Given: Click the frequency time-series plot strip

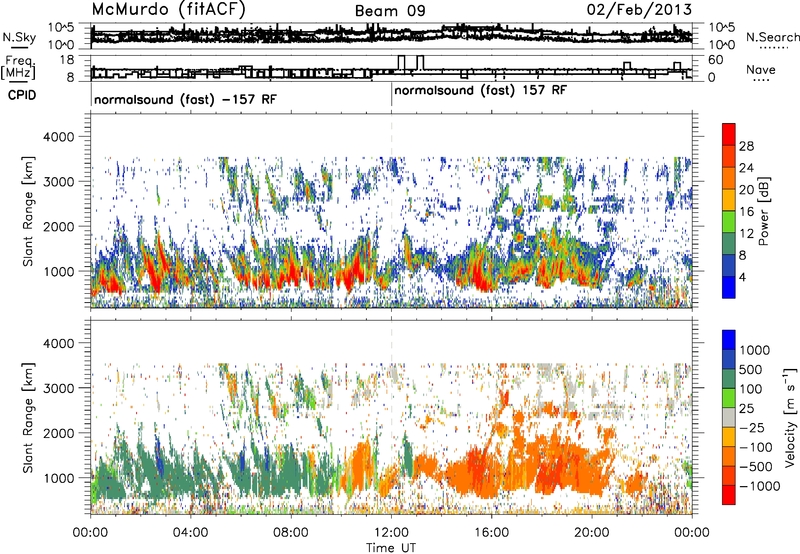Looking at the screenshot, I should coord(391,67).
